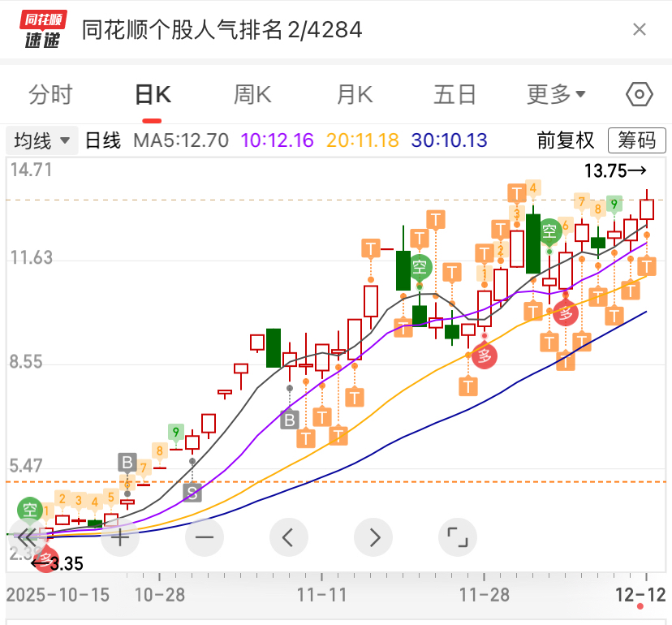Click the 5.47 price axis label
The width and height of the screenshot is (672, 625).
click(x=26, y=466)
